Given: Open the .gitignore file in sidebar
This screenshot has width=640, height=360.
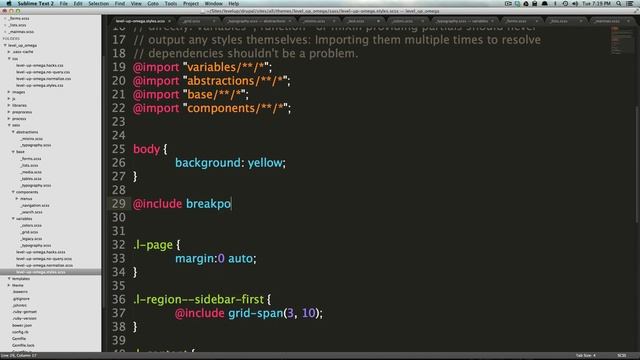Looking at the screenshot, I should pos(21,299).
